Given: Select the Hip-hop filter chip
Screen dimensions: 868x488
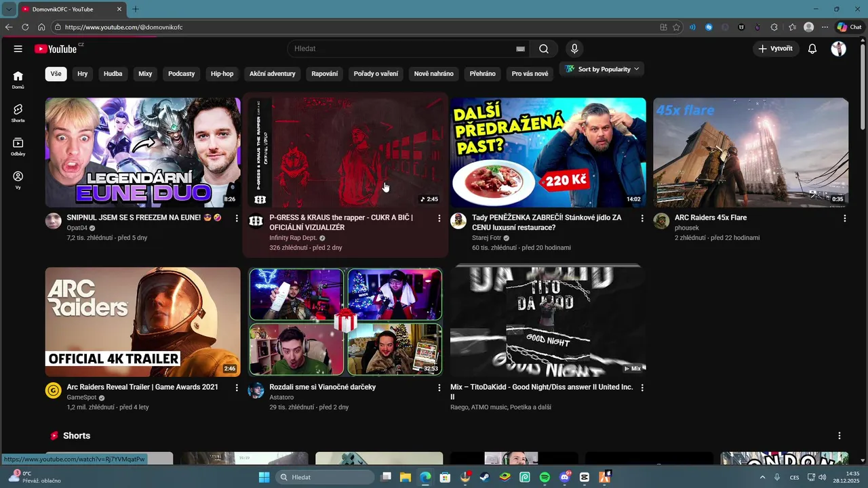Looking at the screenshot, I should pos(222,74).
